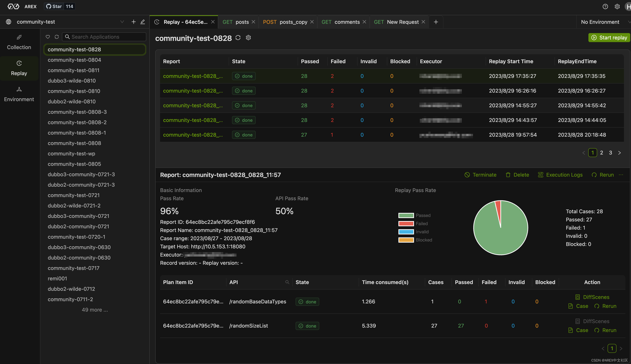Switch to GET comments tab

click(340, 22)
